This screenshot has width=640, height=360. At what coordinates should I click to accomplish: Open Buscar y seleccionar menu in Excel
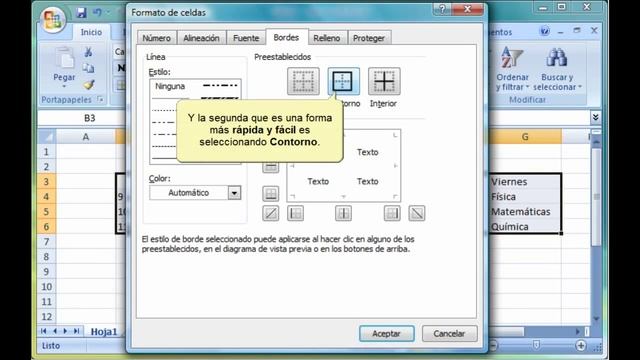(557, 69)
